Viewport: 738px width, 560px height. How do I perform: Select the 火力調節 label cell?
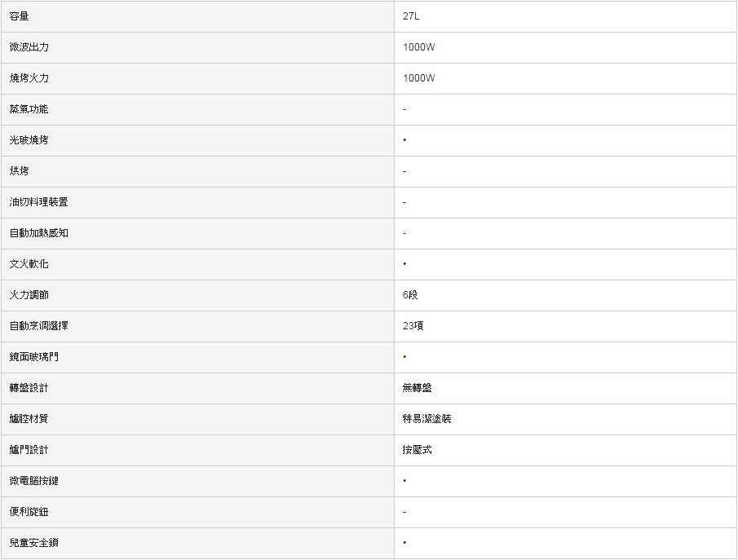(29, 295)
